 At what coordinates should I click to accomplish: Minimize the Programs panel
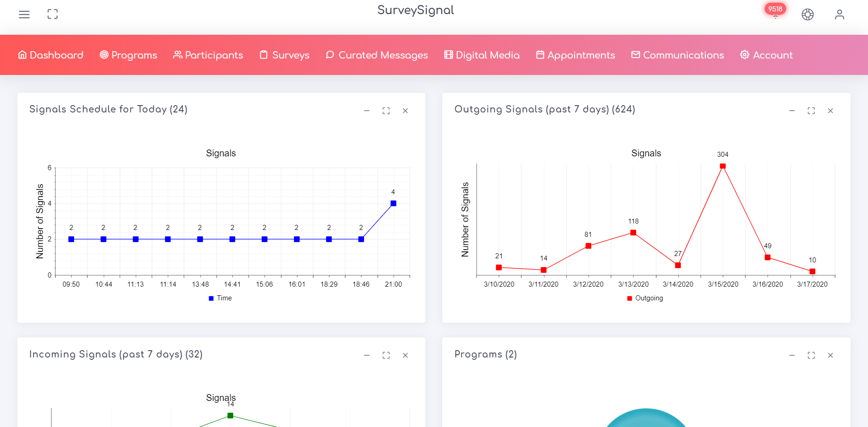(x=792, y=355)
